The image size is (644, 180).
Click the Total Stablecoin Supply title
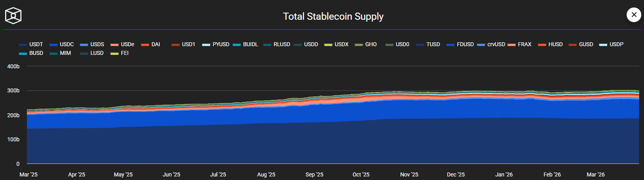(x=333, y=17)
